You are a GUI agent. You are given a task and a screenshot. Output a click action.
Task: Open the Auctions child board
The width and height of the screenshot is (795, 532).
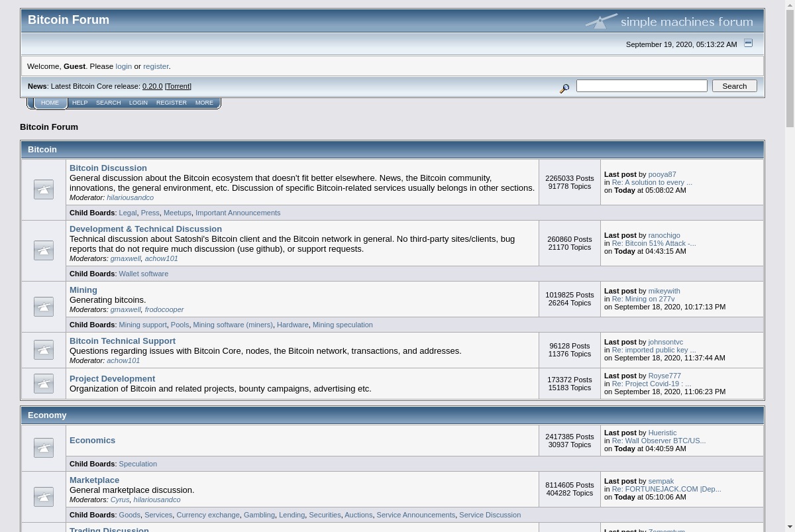[358, 515]
